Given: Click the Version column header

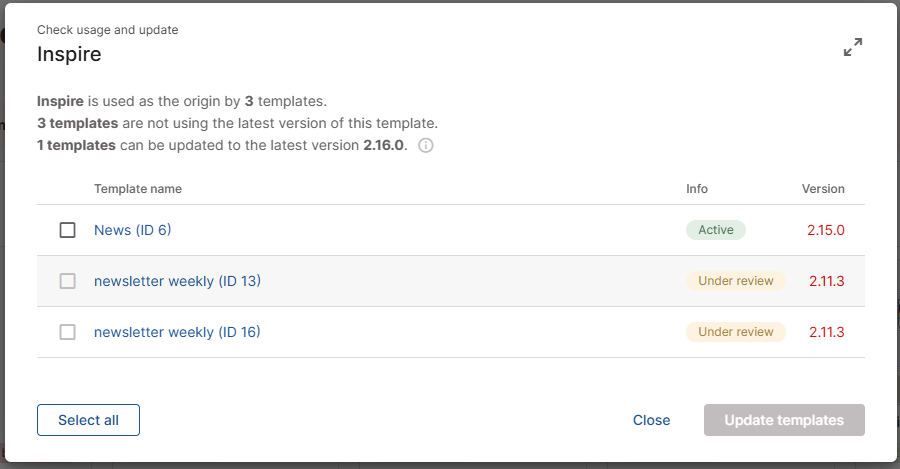Looking at the screenshot, I should [x=823, y=189].
